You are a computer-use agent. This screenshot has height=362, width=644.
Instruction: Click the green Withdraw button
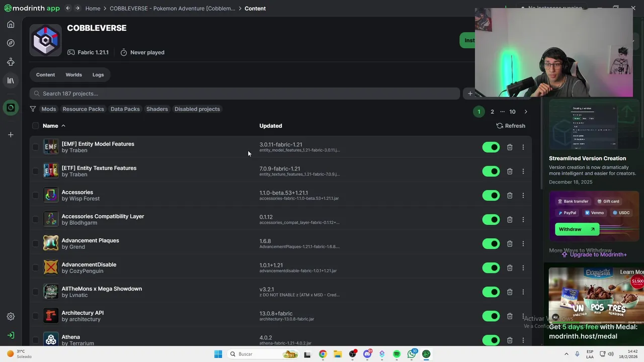(577, 229)
